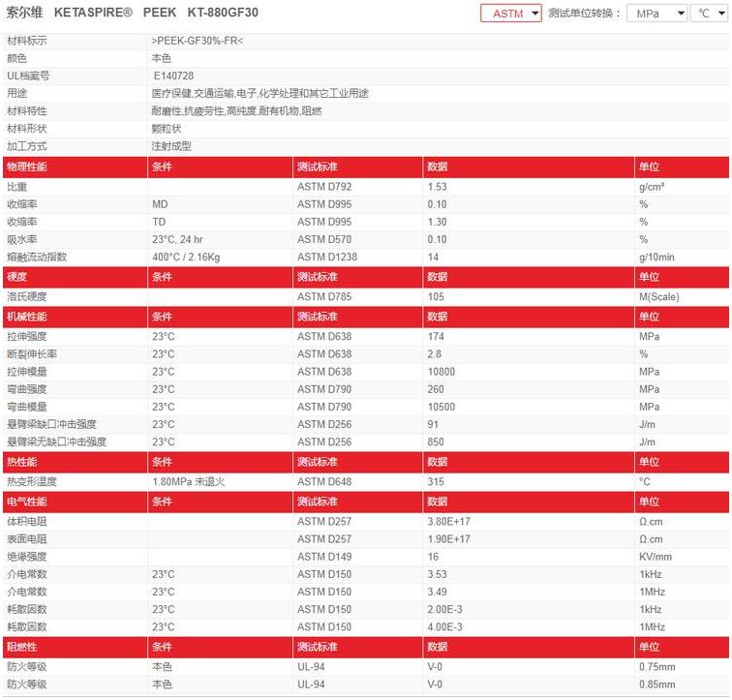
Task: Click the 热变形温度 value 315
Action: click(437, 481)
